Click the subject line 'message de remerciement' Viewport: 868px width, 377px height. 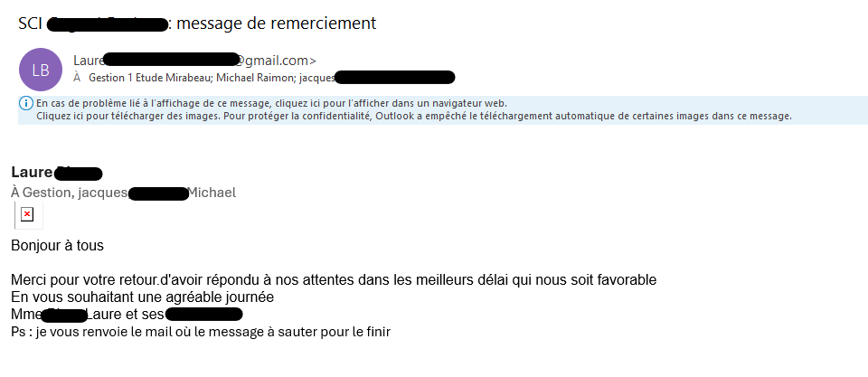[276, 23]
